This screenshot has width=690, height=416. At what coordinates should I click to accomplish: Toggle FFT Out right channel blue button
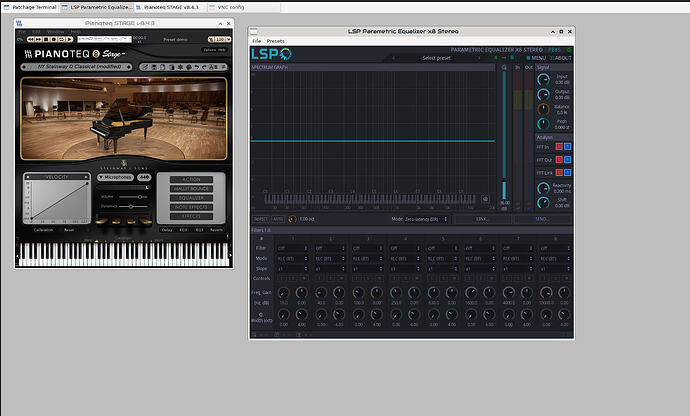click(x=568, y=159)
